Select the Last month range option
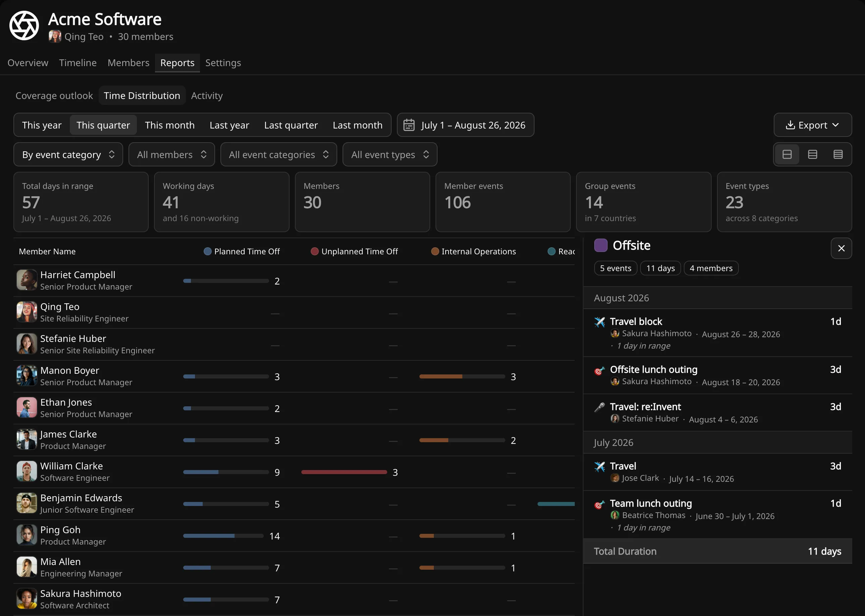 pos(358,125)
